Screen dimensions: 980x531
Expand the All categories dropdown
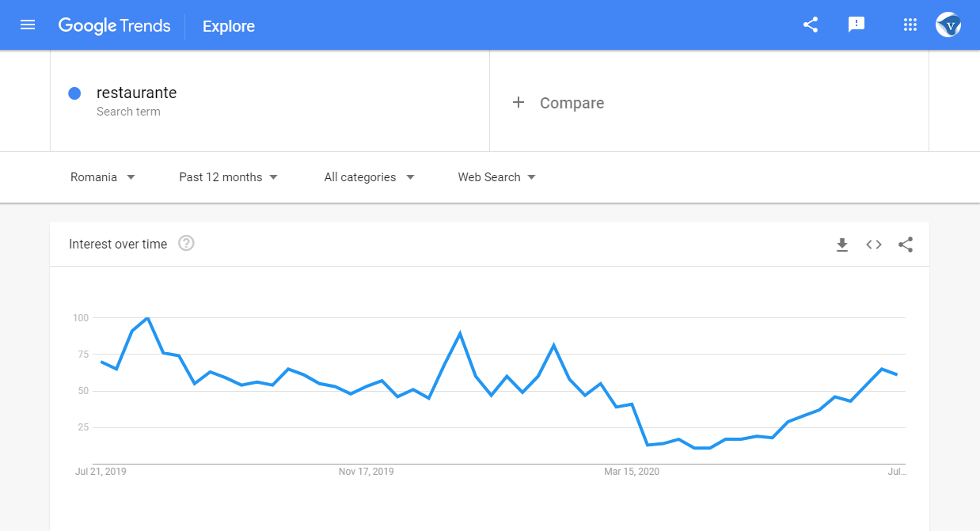[x=369, y=177]
